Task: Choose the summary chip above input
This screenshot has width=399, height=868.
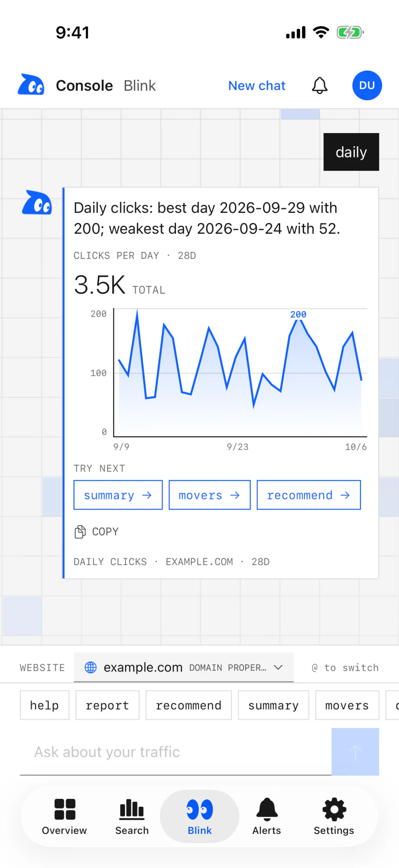Action: pyautogui.click(x=274, y=705)
